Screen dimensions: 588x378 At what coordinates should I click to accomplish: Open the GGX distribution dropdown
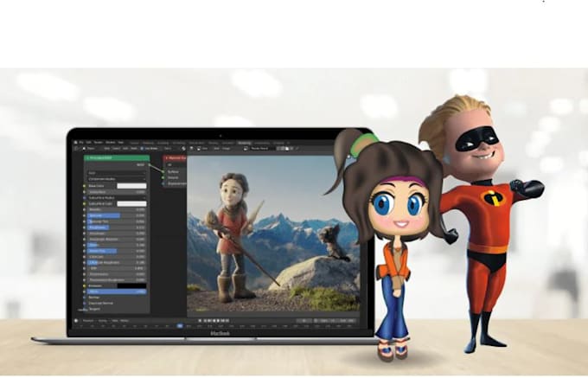[117, 173]
